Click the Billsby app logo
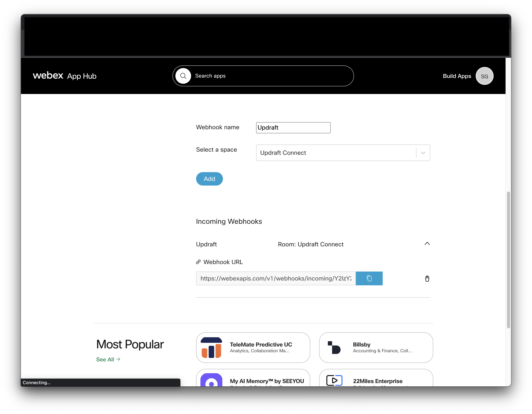Screen dimensions: 532x414 tap(334, 347)
